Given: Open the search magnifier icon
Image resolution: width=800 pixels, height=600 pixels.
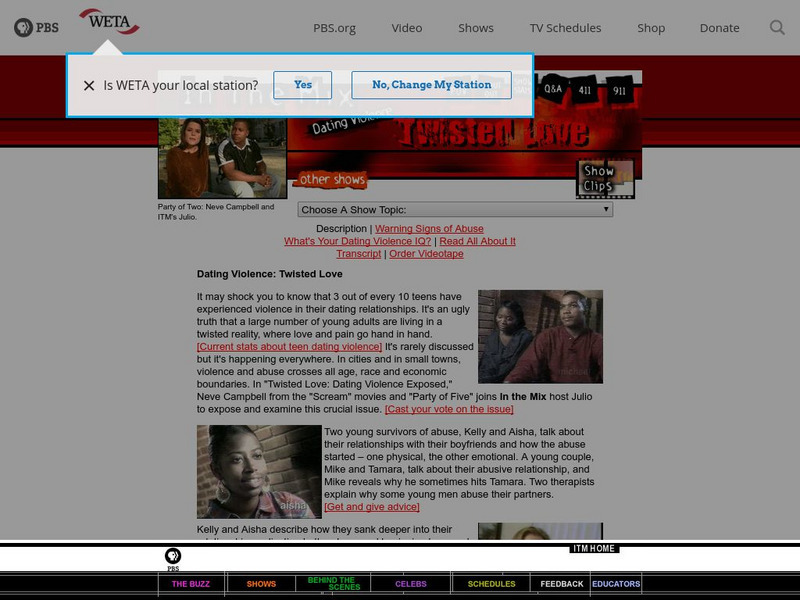Looking at the screenshot, I should click(777, 28).
